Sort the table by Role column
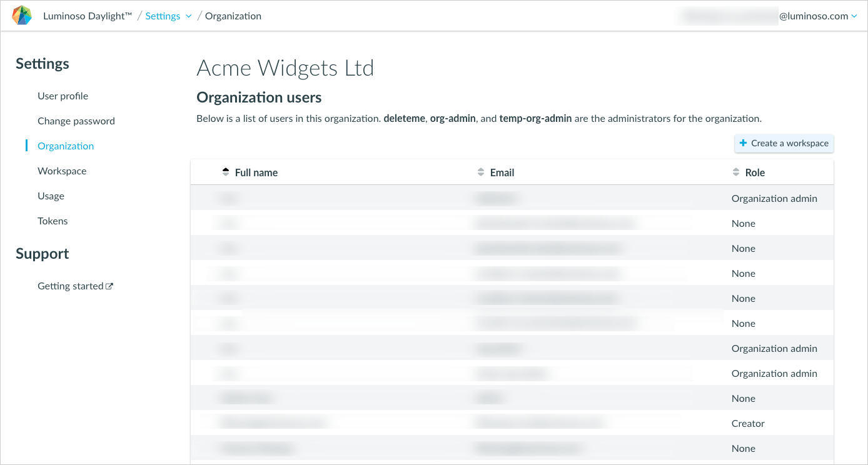Screen dimensions: 868x465 [736, 172]
